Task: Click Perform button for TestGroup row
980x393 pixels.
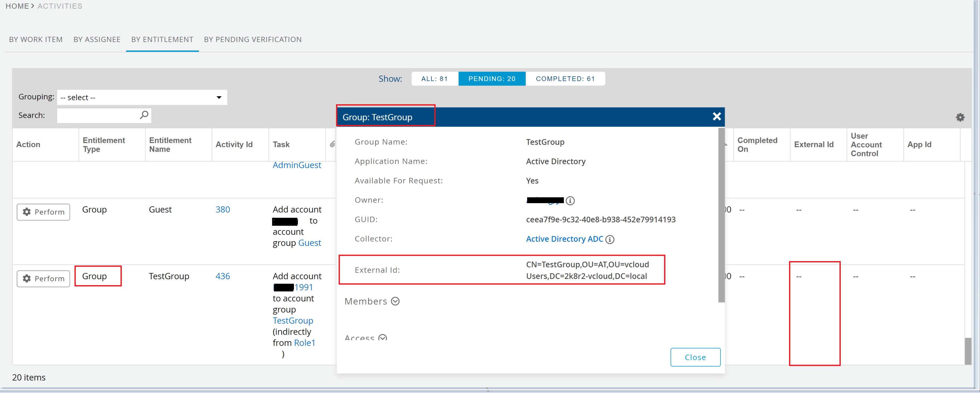Action: tap(43, 279)
